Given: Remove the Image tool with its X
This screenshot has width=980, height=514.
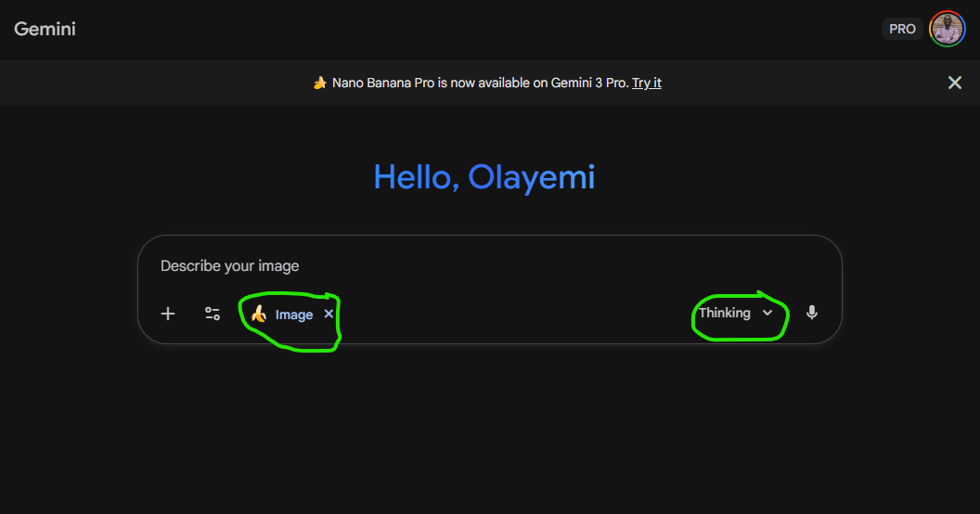Looking at the screenshot, I should click(x=329, y=314).
